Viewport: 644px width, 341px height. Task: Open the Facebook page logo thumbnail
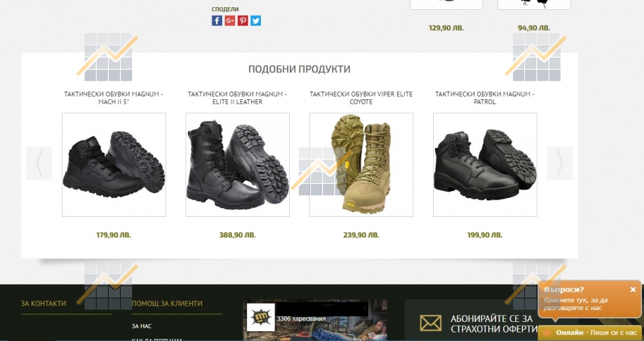[260, 318]
